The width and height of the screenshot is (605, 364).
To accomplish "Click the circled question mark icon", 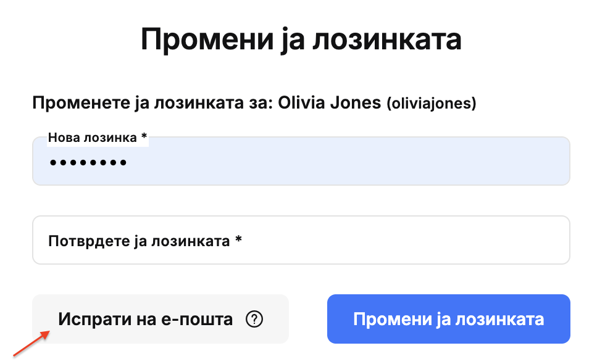I will click(254, 320).
